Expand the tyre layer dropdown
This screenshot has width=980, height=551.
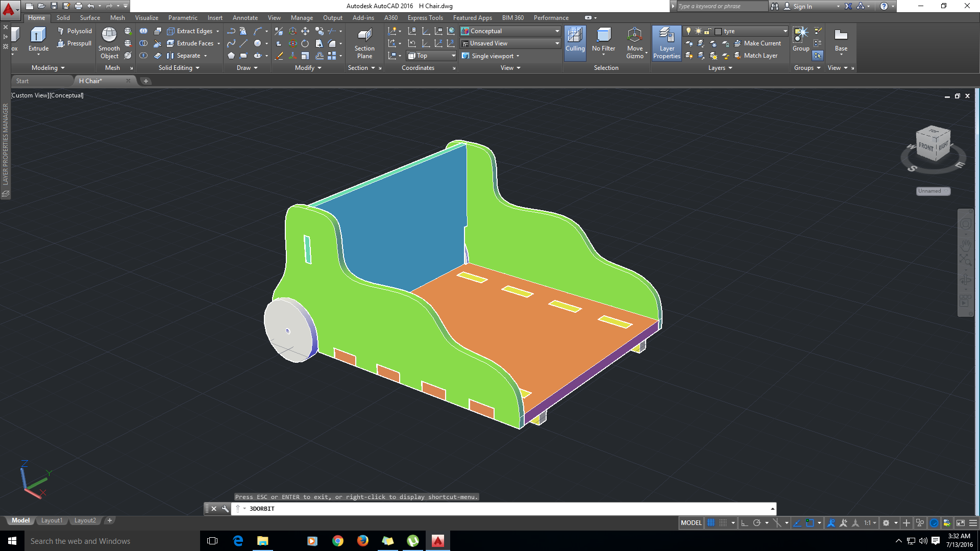pyautogui.click(x=785, y=31)
